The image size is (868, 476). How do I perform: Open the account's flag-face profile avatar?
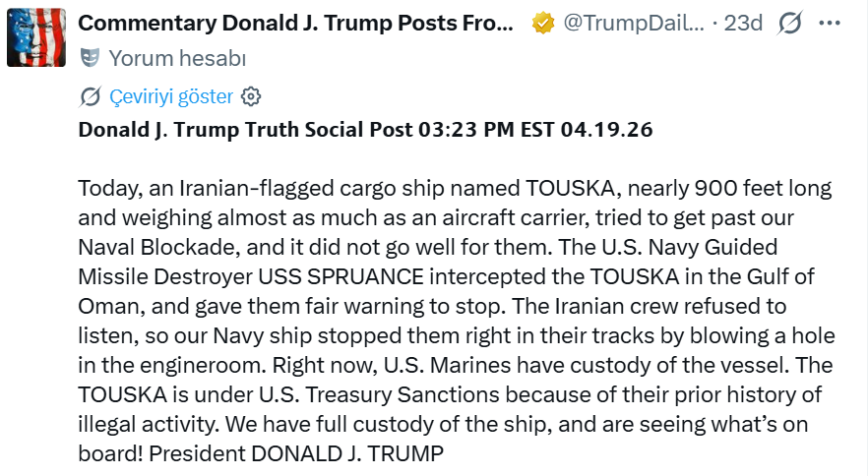(x=36, y=37)
